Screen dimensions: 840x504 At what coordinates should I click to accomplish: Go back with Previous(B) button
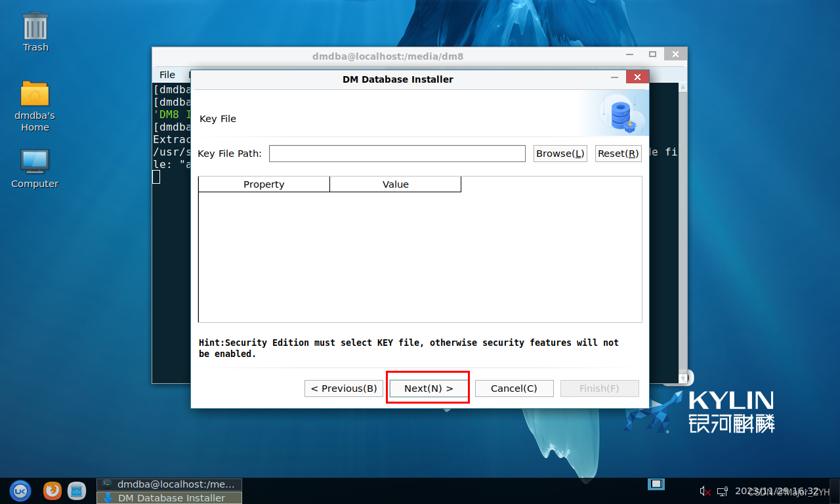click(x=344, y=388)
